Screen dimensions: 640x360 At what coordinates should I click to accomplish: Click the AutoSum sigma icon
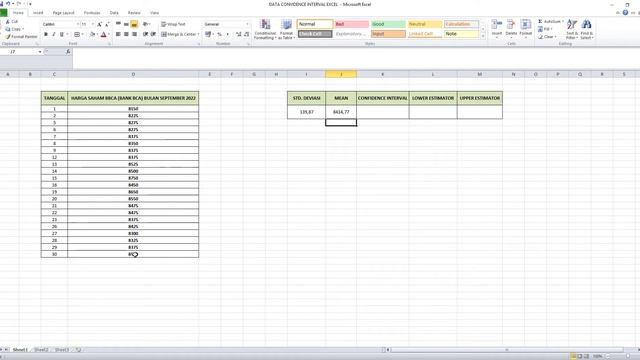(x=540, y=21)
